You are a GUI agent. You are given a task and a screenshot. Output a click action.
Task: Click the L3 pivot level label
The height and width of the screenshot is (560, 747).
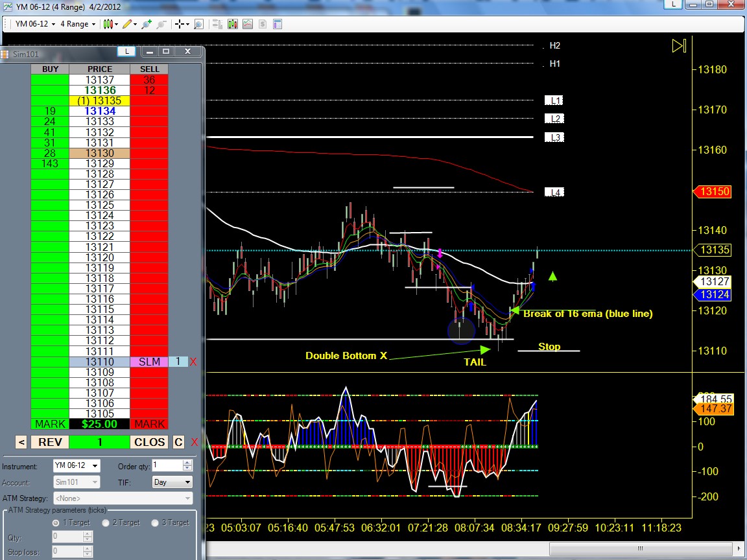pos(554,137)
